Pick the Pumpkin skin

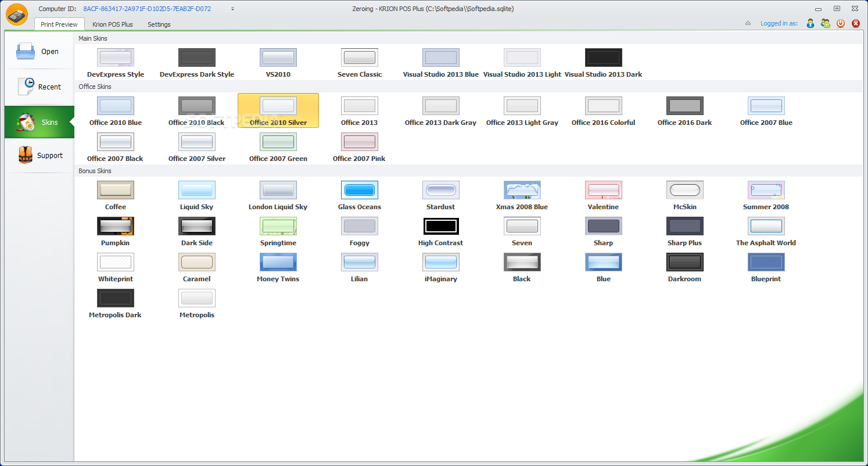point(116,231)
